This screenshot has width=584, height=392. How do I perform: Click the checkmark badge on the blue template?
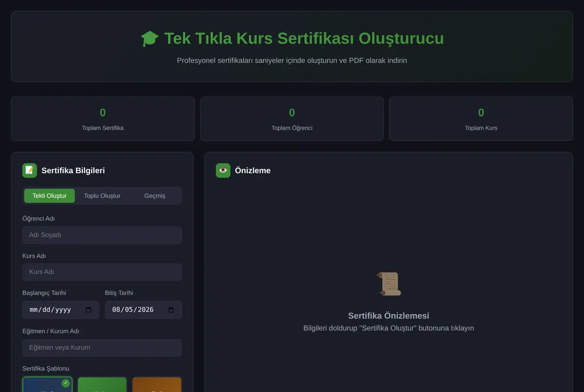pos(66,383)
